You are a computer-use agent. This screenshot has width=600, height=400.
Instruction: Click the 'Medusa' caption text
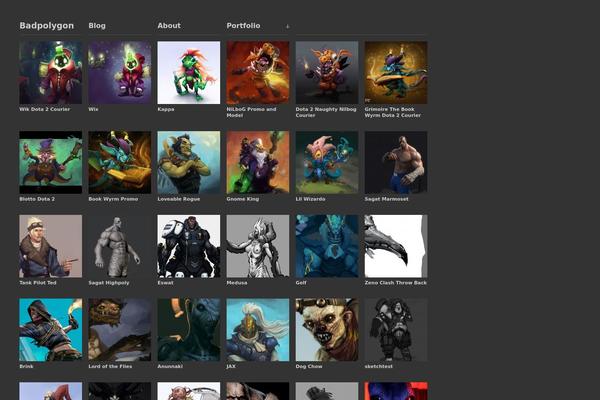[237, 283]
